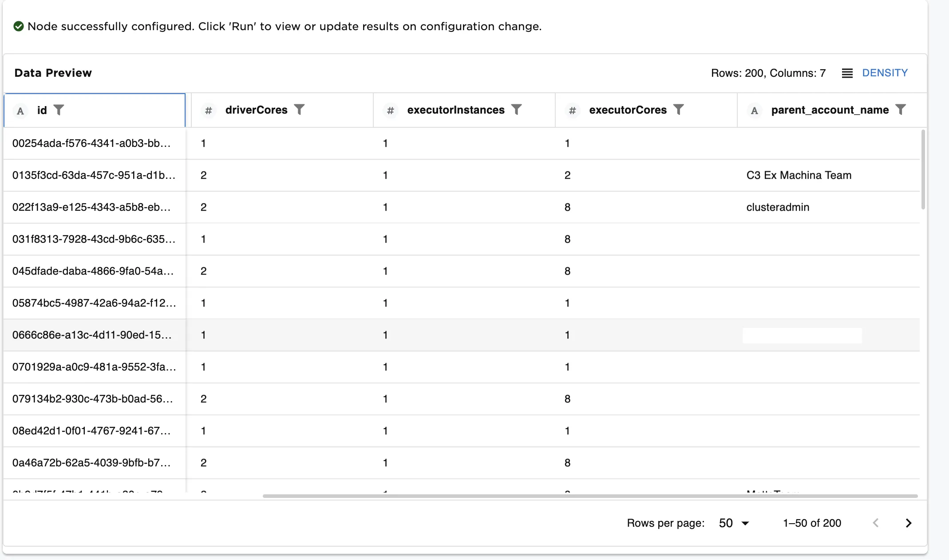Click the executorCores filter funnel icon

678,110
